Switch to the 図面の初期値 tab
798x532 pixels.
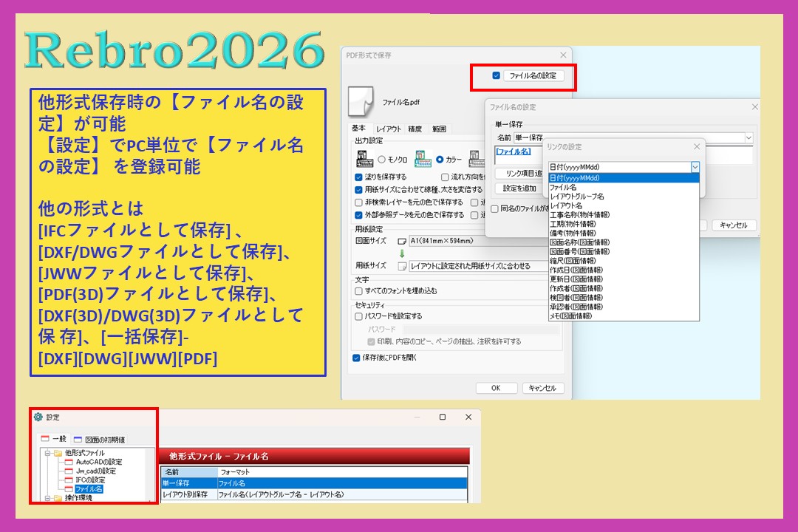(x=100, y=440)
